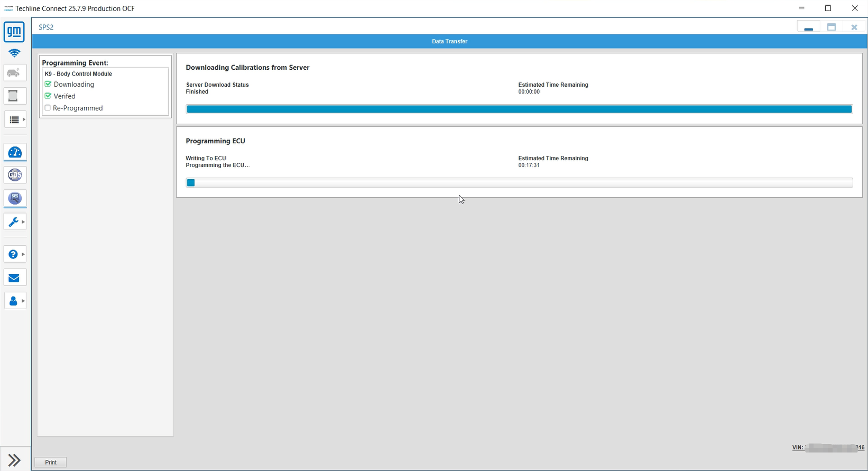868x471 pixels.
Task: Click the Print button
Action: pos(51,463)
